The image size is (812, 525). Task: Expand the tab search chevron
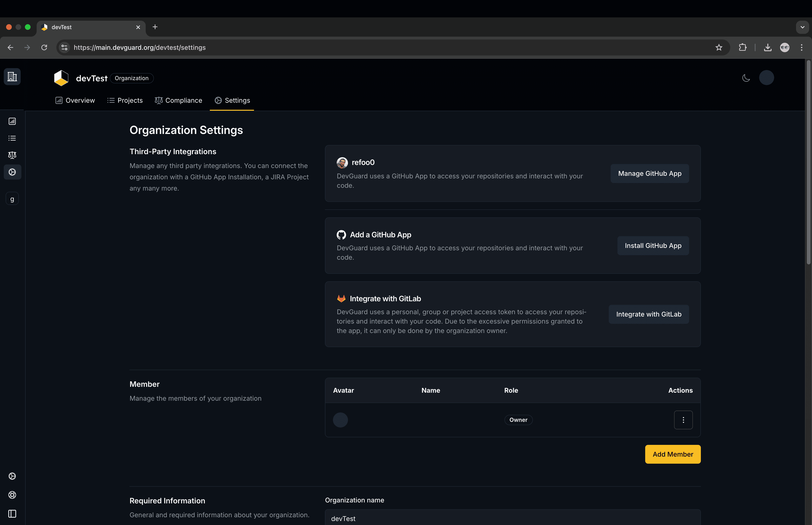tap(802, 27)
